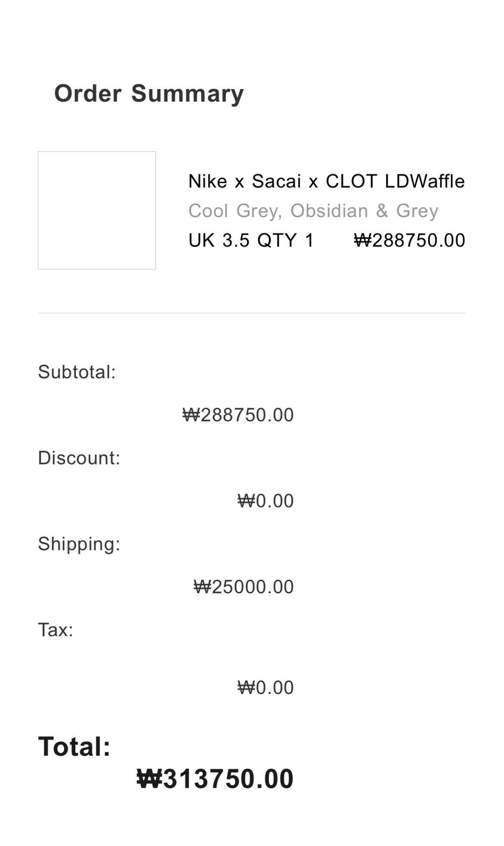Click the Shipping label
504x846 pixels.
(79, 544)
